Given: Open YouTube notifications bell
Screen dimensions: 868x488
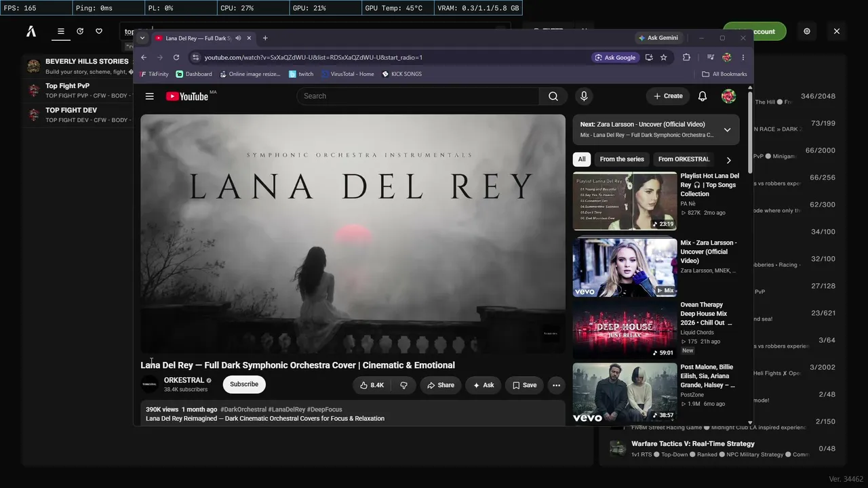Looking at the screenshot, I should pyautogui.click(x=703, y=96).
